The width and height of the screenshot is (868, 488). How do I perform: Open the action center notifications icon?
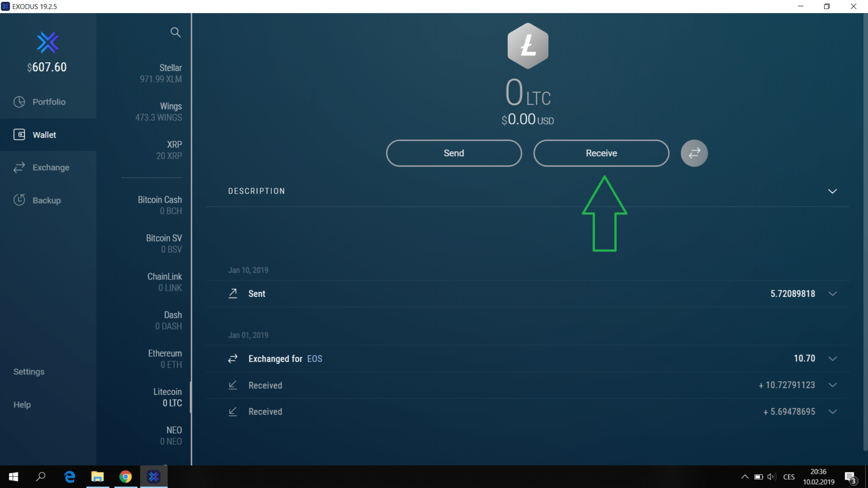pos(850,477)
